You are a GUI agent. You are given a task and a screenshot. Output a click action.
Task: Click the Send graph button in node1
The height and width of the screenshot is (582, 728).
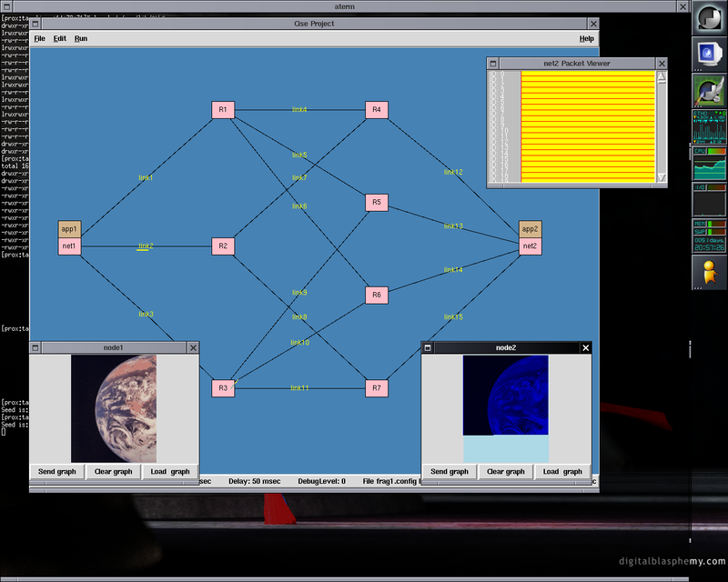[x=57, y=472]
